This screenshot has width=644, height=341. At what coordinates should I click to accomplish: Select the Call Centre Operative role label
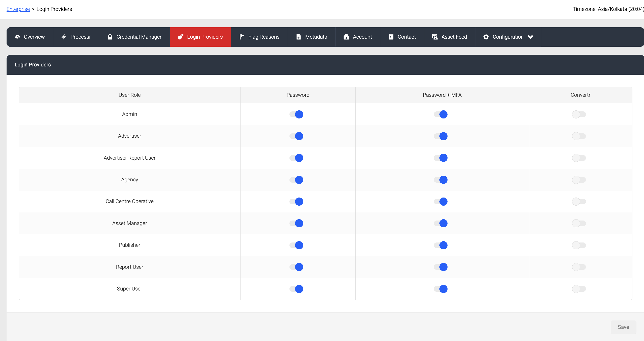pyautogui.click(x=130, y=201)
